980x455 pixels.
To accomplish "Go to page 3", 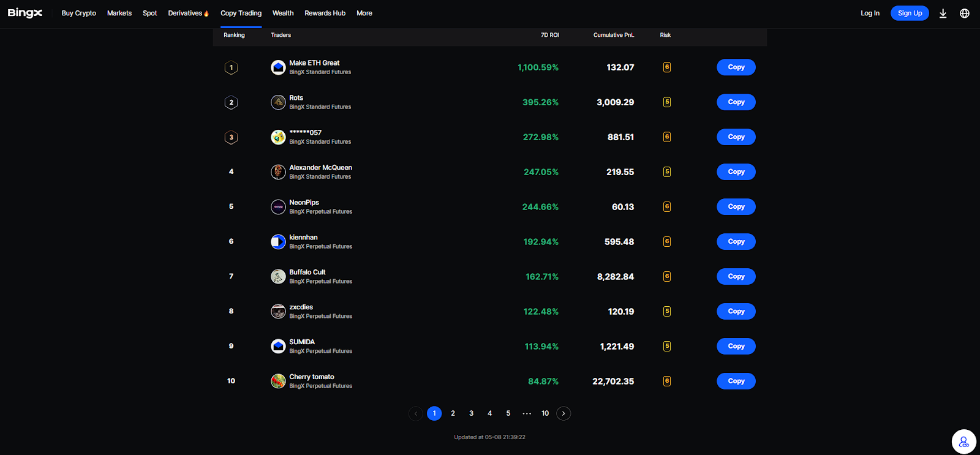I will pos(471,413).
